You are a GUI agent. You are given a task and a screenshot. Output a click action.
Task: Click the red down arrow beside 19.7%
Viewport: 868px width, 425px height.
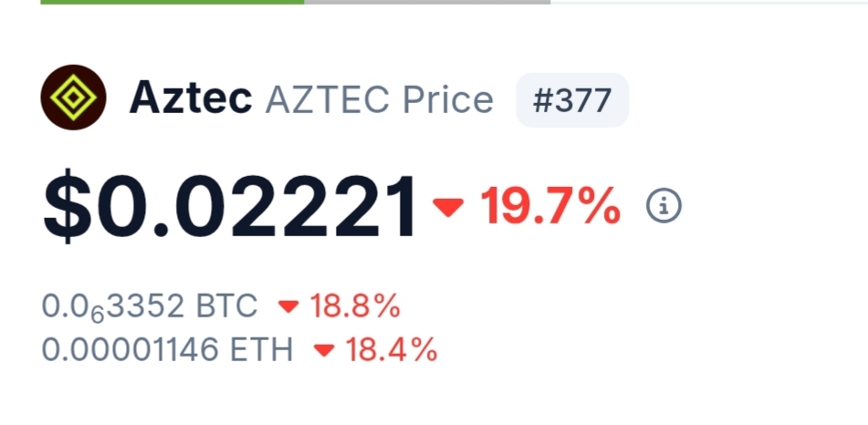[x=448, y=208]
